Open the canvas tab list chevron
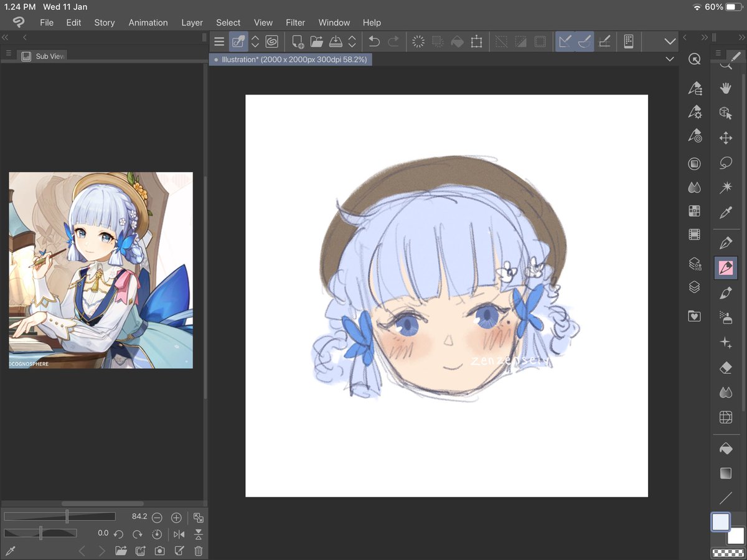Screen dimensions: 747x560 [x=670, y=58]
